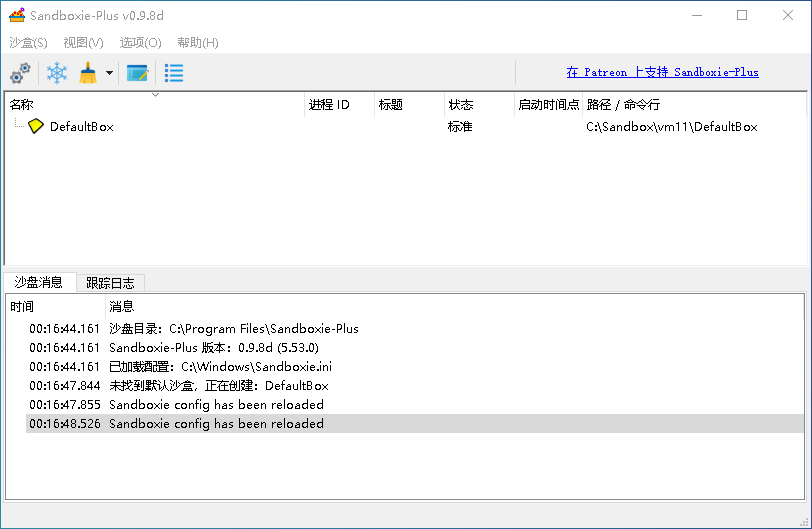The height and width of the screenshot is (529, 812).
Task: Close the Sandboxie-Plus window
Action: click(x=788, y=16)
